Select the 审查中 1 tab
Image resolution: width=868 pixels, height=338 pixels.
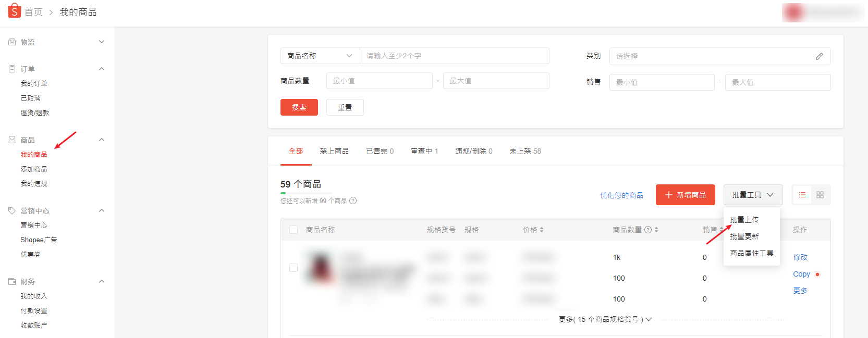[x=424, y=151]
